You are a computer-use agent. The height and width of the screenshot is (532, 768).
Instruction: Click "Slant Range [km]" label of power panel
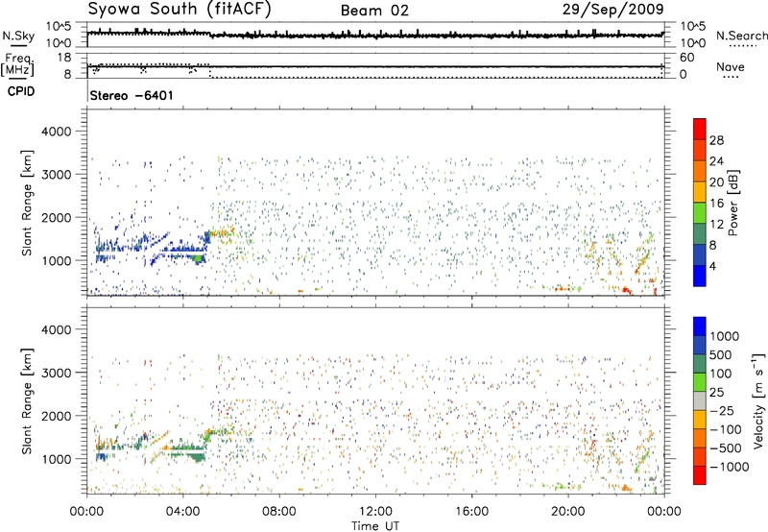coord(27,203)
